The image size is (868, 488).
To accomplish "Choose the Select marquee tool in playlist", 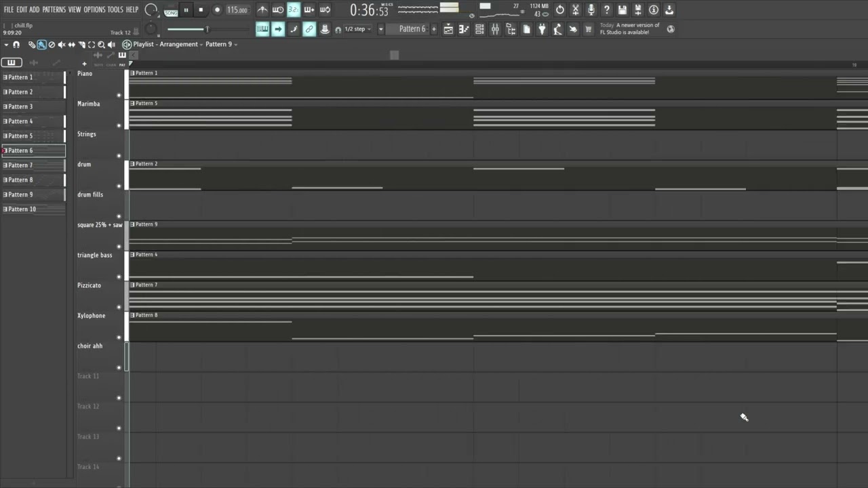I will 92,45.
